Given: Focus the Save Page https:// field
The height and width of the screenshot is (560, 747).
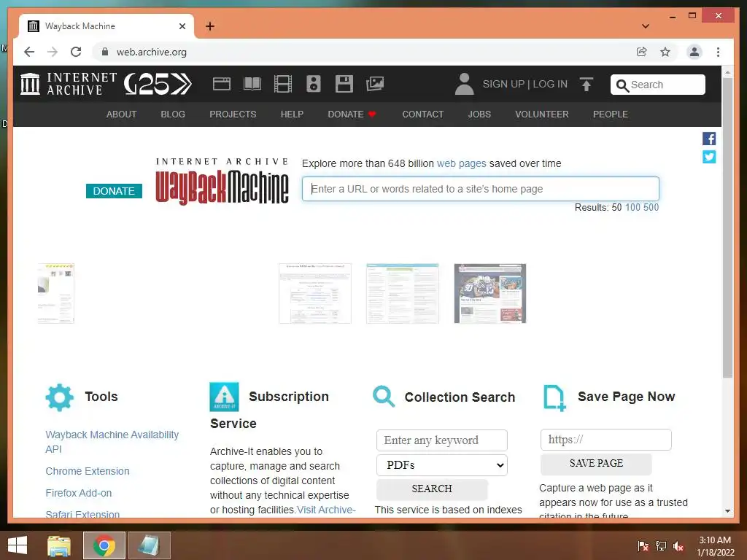Looking at the screenshot, I should (x=605, y=440).
